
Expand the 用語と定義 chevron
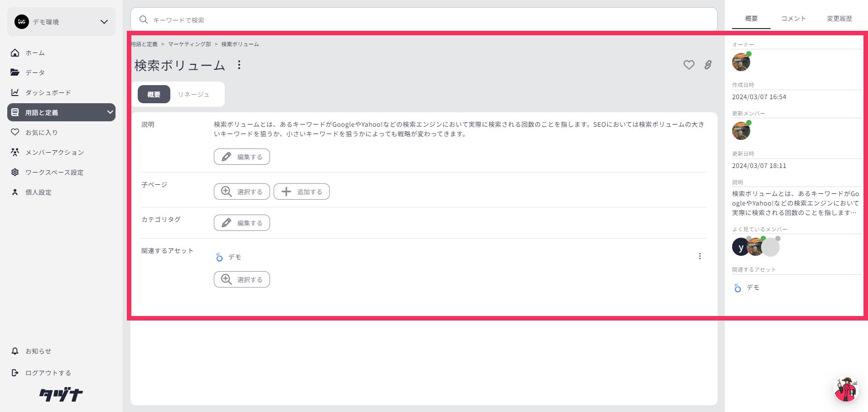110,112
